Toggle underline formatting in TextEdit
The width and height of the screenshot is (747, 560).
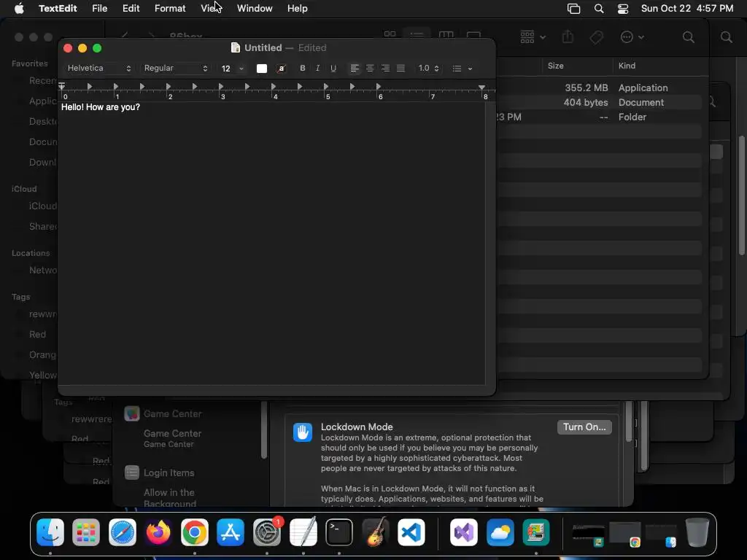[333, 68]
